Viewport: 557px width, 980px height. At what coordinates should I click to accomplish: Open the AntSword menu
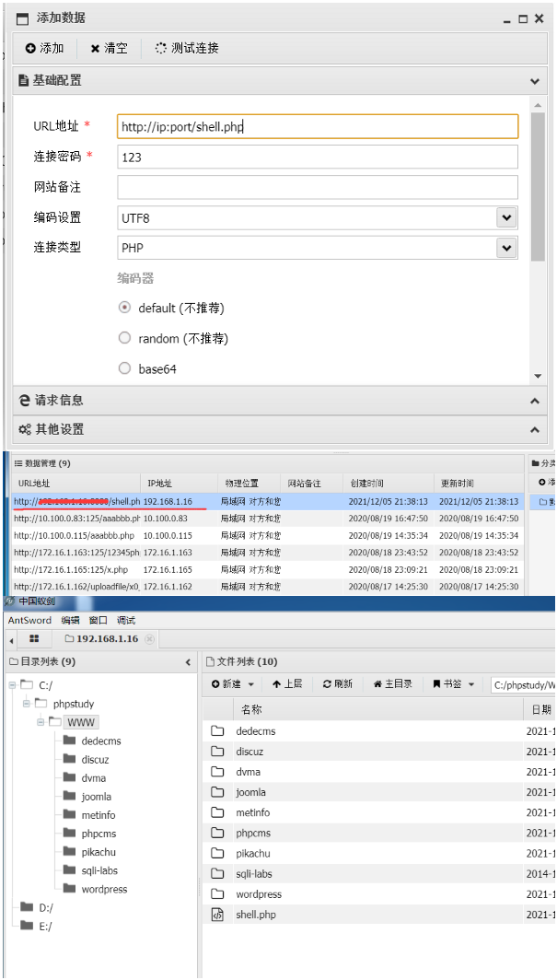(30, 620)
